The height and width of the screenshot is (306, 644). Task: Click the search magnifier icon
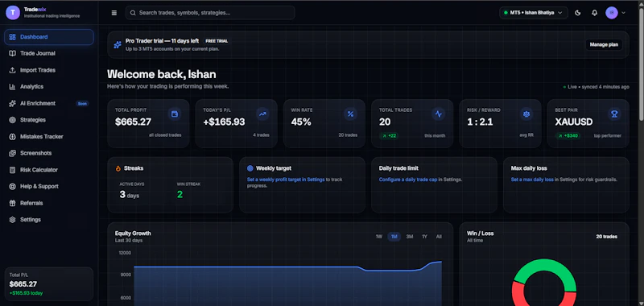[x=133, y=13]
